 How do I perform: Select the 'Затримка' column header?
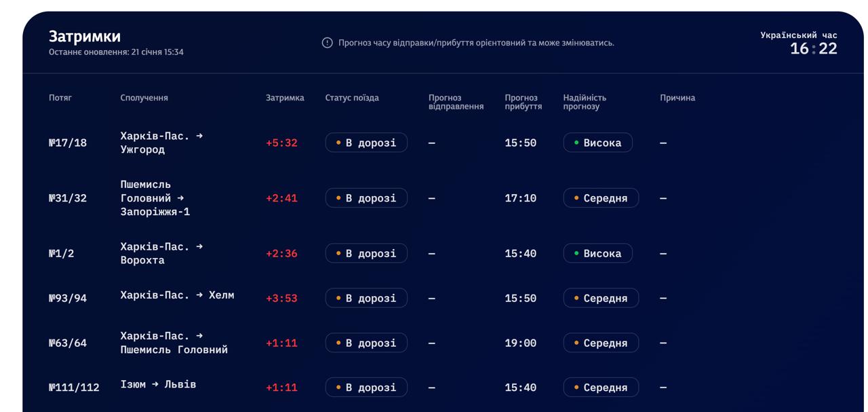(285, 98)
